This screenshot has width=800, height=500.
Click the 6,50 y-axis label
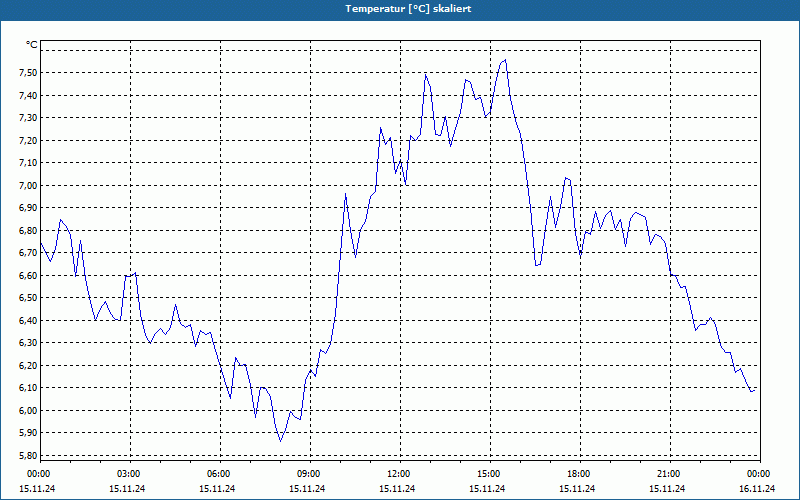point(28,298)
